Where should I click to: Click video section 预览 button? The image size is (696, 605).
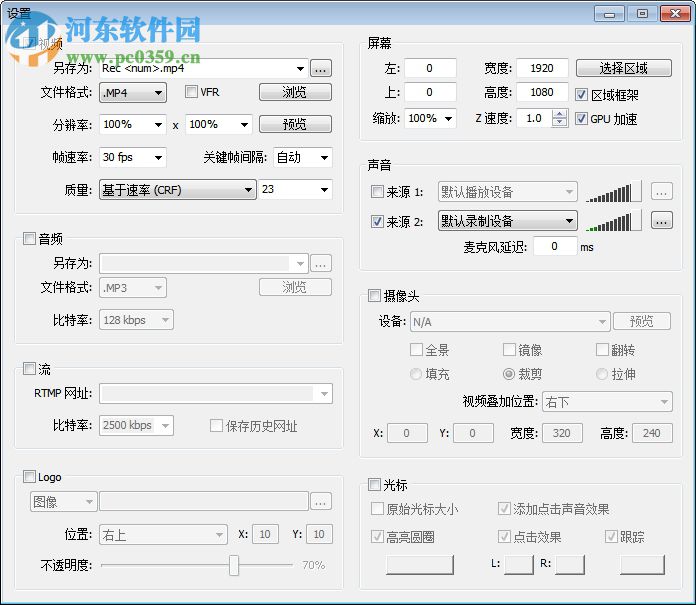pyautogui.click(x=295, y=124)
